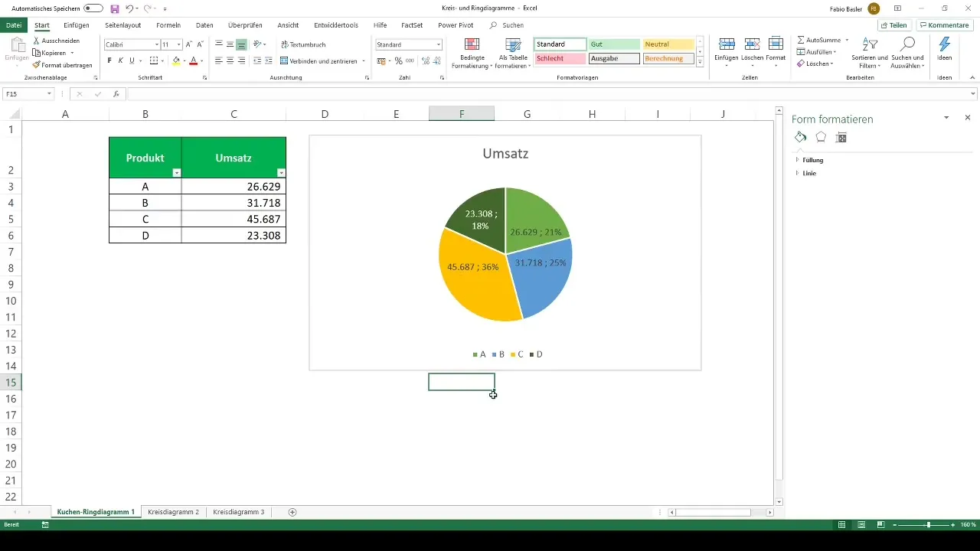Open the Produkt column filter dropdown
The image size is (980, 551).
pos(177,174)
